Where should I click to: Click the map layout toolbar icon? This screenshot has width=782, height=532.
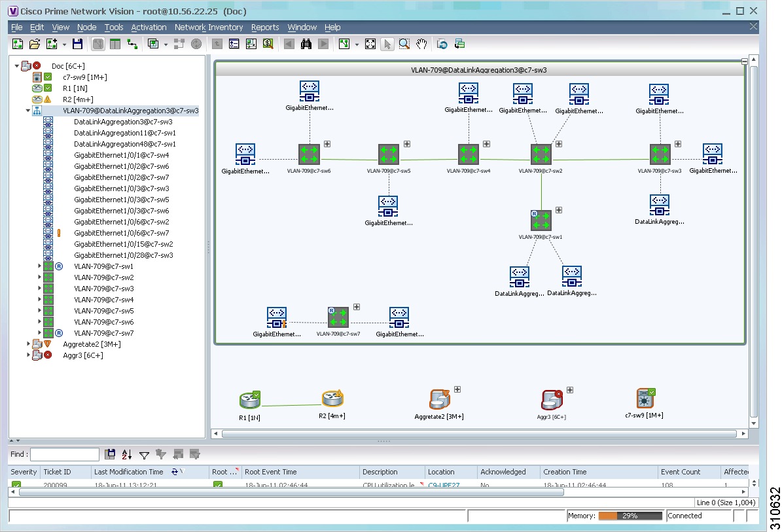click(344, 44)
